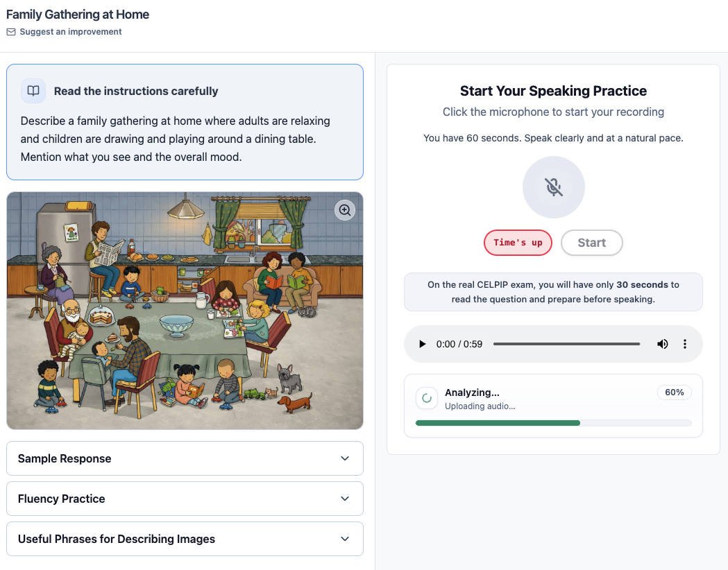This screenshot has width=728, height=570.
Task: Select the Family Gathering at Home title
Action: click(x=77, y=14)
